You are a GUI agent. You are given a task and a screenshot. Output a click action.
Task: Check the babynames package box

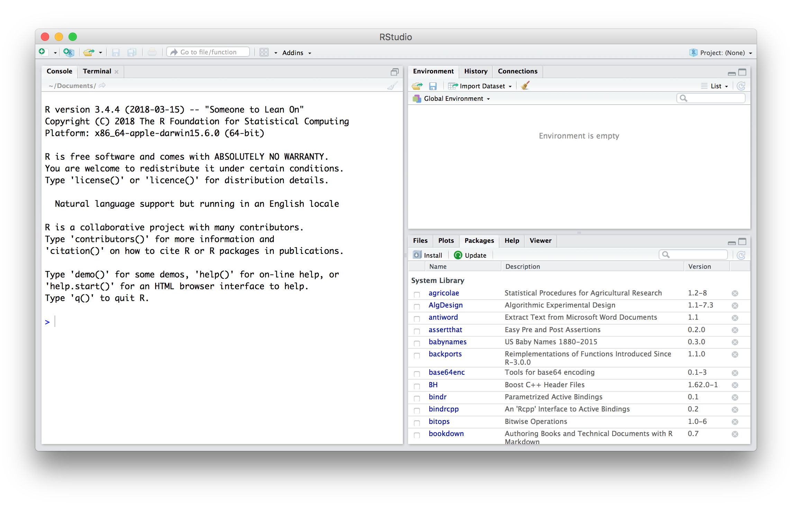(417, 343)
